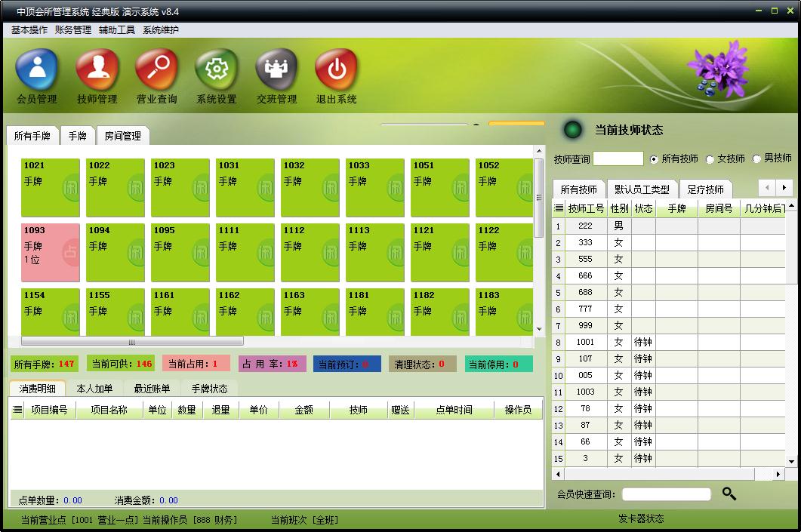801x532 pixels.
Task: Click the green technician status indicator
Action: tap(573, 130)
